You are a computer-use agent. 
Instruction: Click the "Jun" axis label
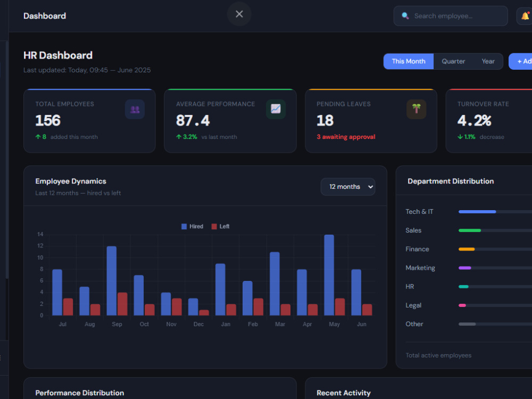[x=361, y=324]
